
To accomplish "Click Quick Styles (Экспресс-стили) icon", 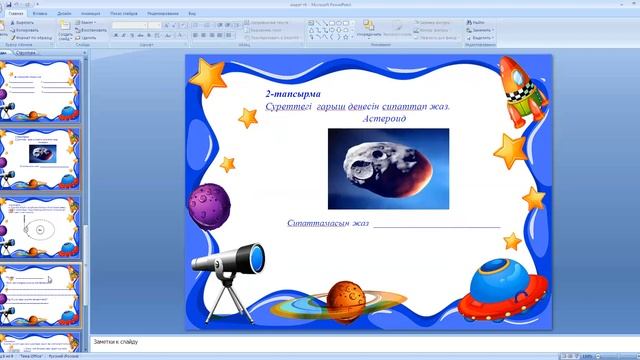I will (x=397, y=29).
